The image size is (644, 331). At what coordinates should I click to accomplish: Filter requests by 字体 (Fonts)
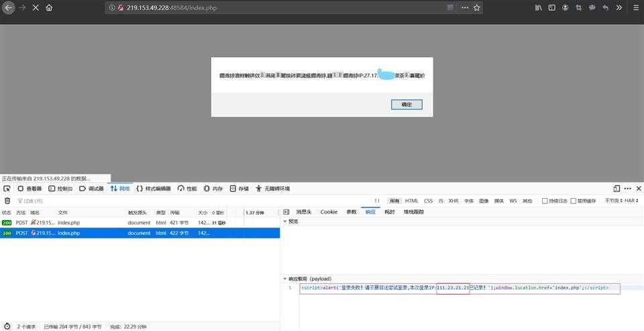pyautogui.click(x=469, y=201)
